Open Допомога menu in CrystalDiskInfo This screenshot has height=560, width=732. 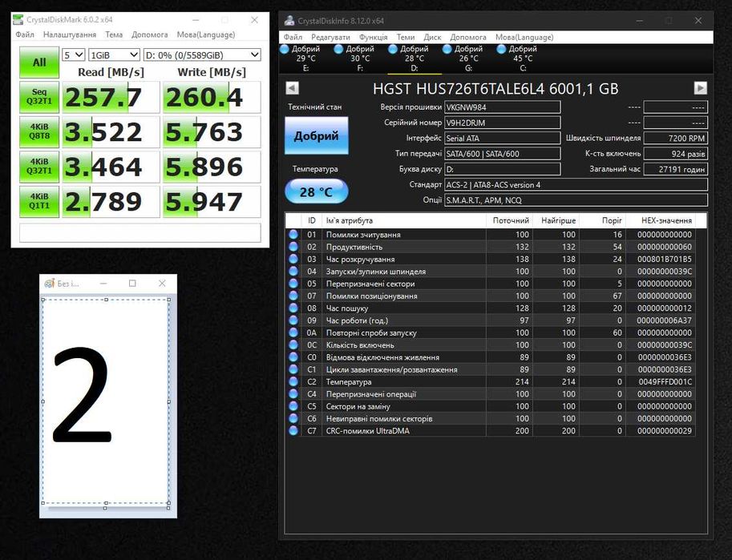tap(468, 37)
